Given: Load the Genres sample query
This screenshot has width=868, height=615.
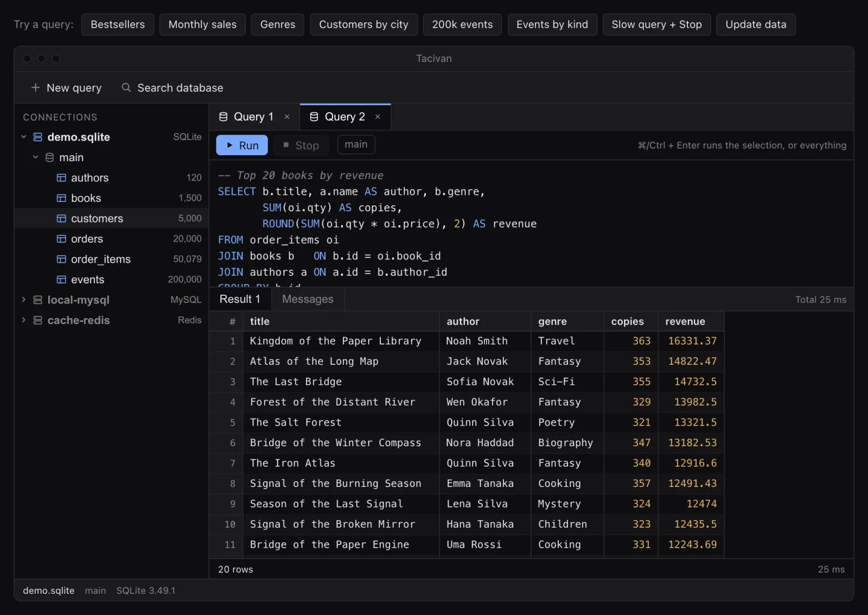Looking at the screenshot, I should [x=278, y=24].
